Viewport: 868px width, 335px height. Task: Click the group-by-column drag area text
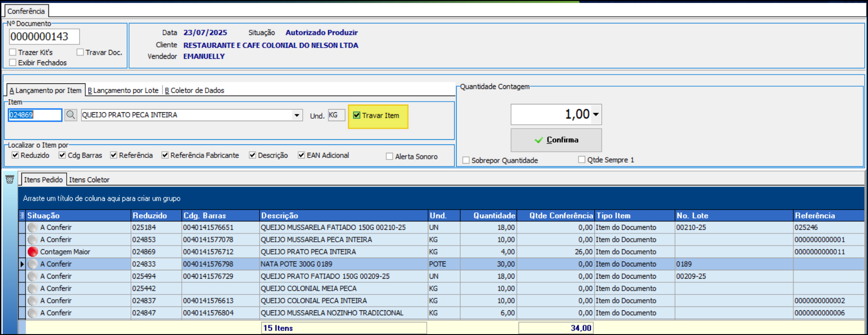[102, 198]
